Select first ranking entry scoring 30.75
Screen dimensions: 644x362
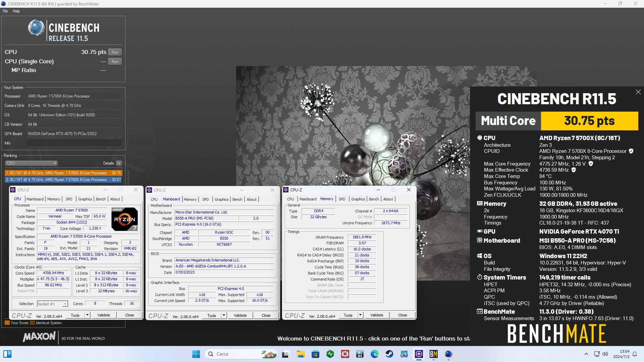[x=63, y=173]
